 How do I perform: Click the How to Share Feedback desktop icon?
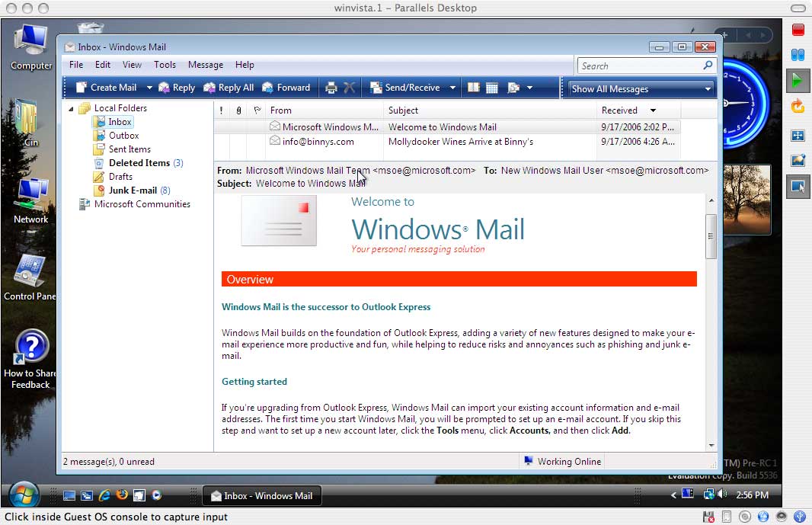(30, 359)
